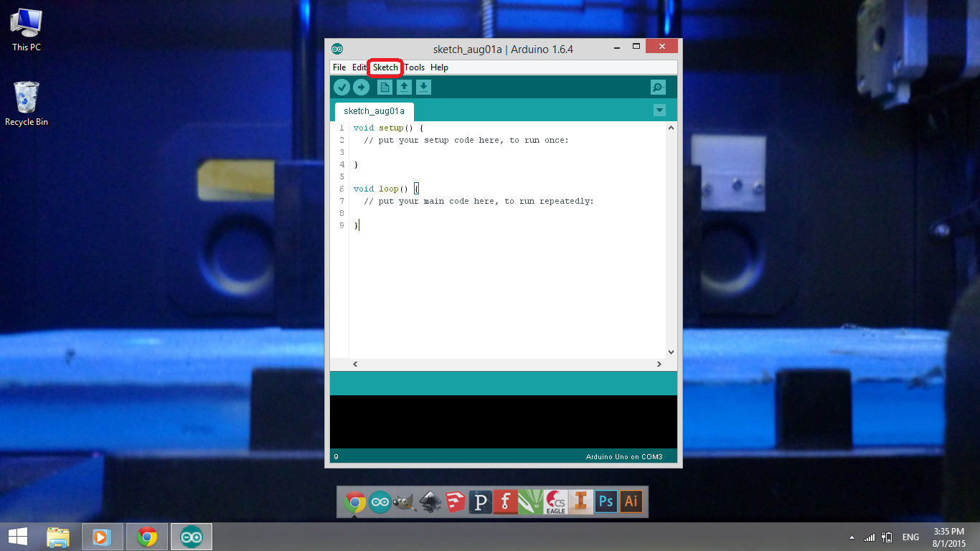Image resolution: width=980 pixels, height=551 pixels.
Task: Create a new sketch via the New icon
Action: pyautogui.click(x=385, y=87)
